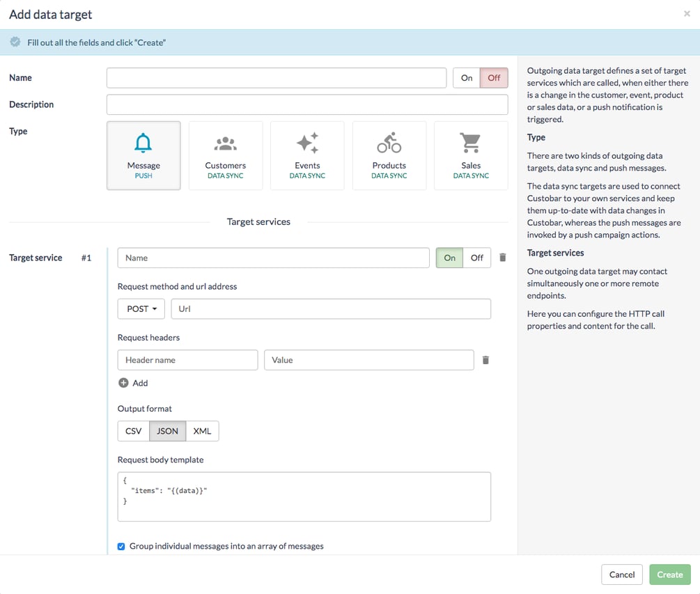The height and width of the screenshot is (594, 700).
Task: Click the 'Add data target' dialog title
Action: click(x=50, y=15)
